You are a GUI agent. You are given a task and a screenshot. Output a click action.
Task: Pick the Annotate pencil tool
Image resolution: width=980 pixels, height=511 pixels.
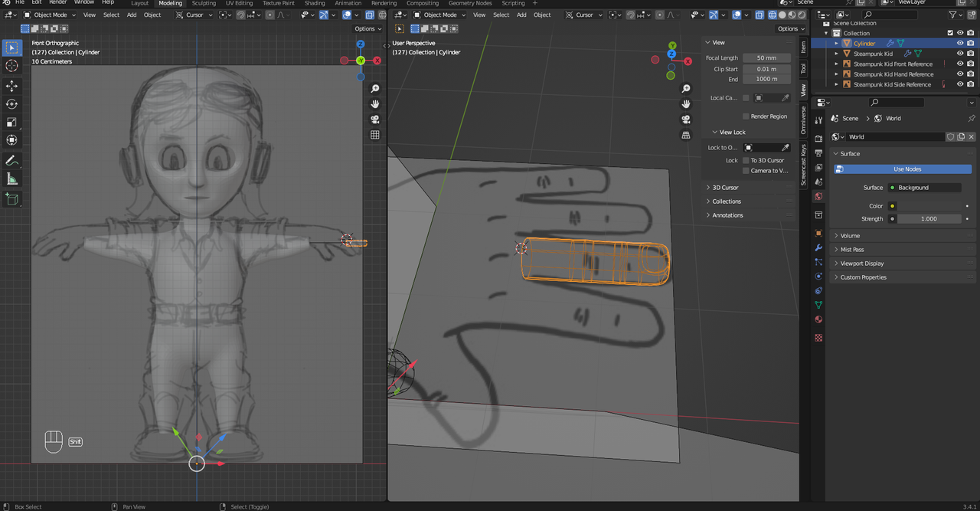[x=11, y=161]
